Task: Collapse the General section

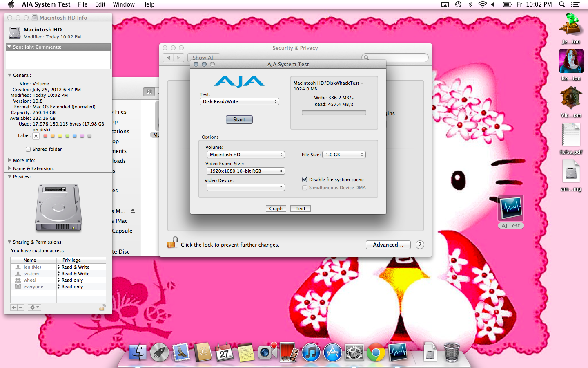Action: [9, 75]
